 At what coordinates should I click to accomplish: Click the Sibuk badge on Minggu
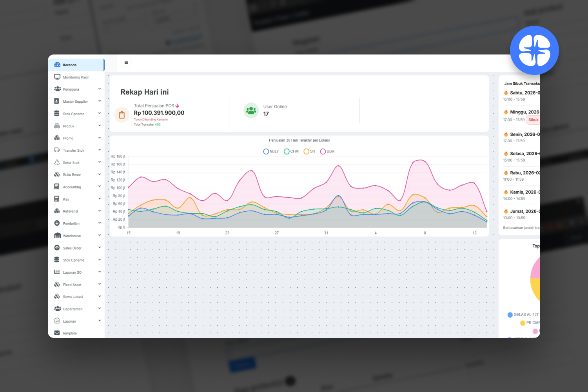click(x=533, y=120)
